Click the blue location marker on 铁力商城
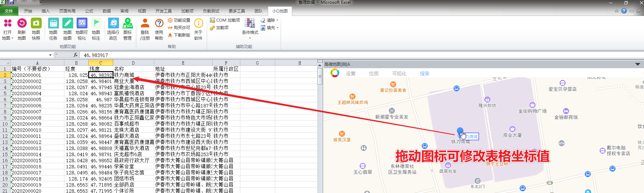 coord(460,131)
